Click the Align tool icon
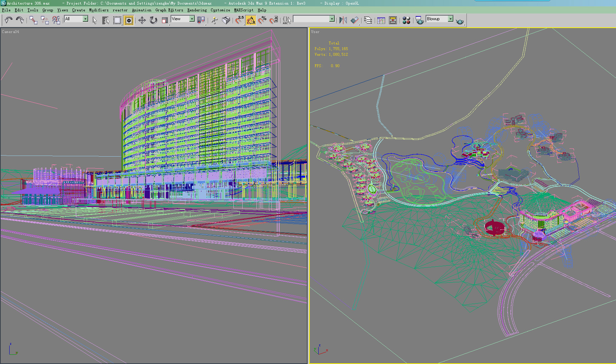 point(355,20)
